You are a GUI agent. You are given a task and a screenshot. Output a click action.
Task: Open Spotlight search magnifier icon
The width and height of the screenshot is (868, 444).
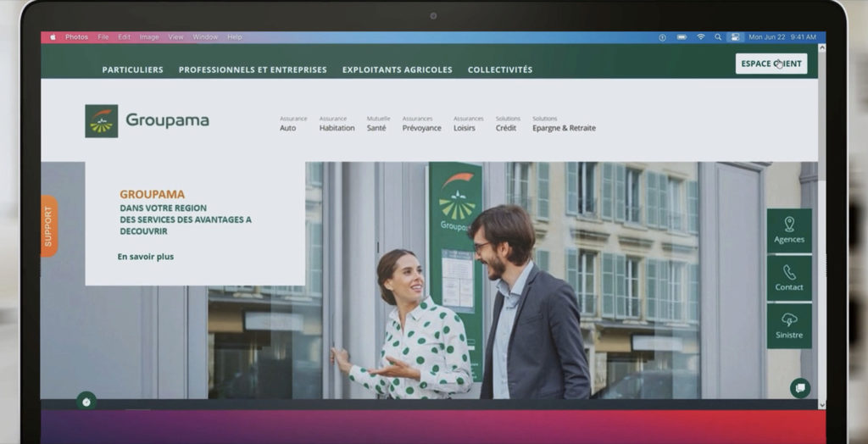coord(717,37)
